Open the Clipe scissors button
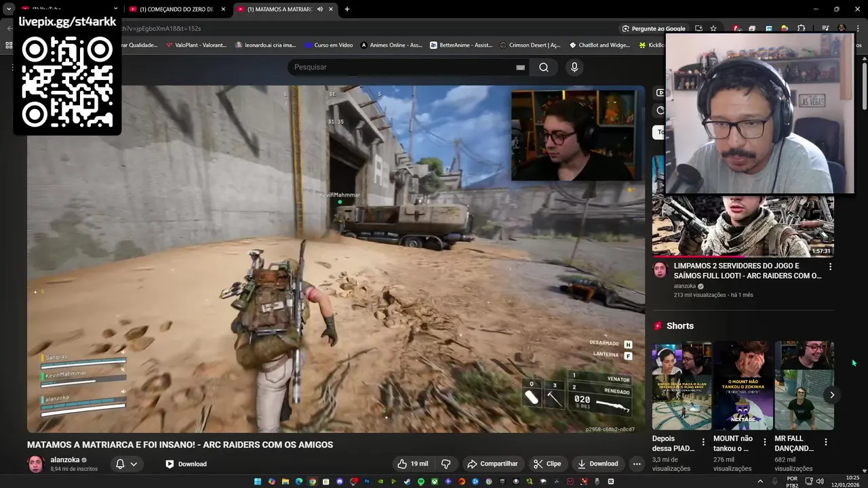 547,464
